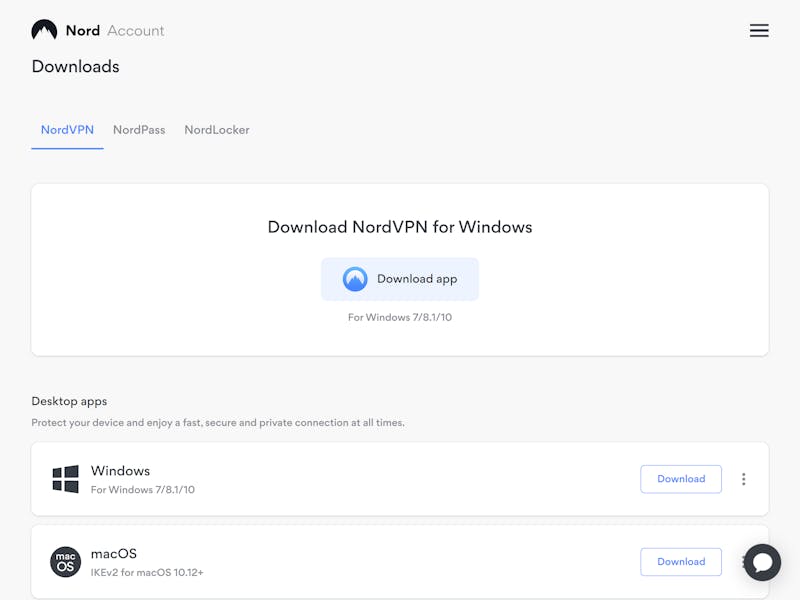Screen dimensions: 800x600
Task: Open more options for Windows download
Action: point(743,479)
